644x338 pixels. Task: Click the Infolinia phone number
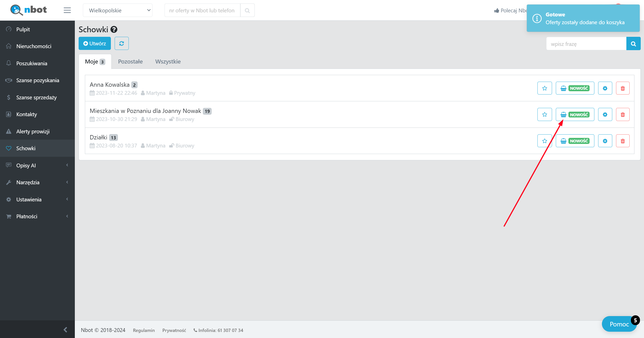[x=218, y=330]
